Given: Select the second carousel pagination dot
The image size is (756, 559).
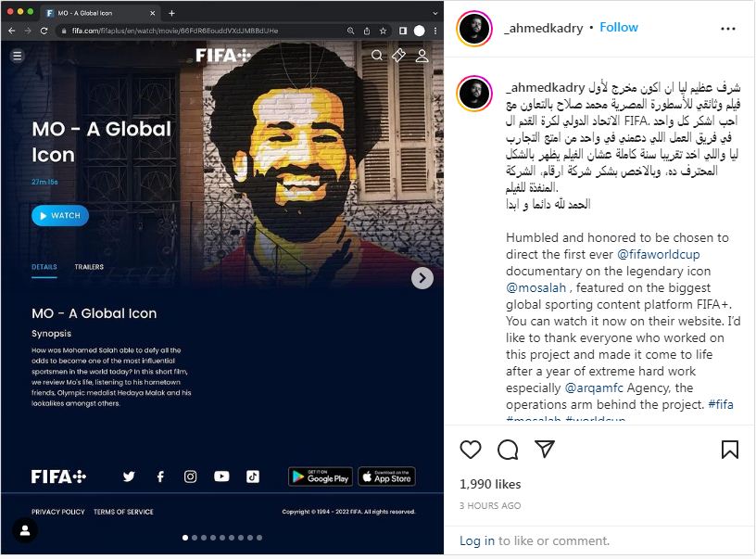Looking at the screenshot, I should (x=195, y=538).
